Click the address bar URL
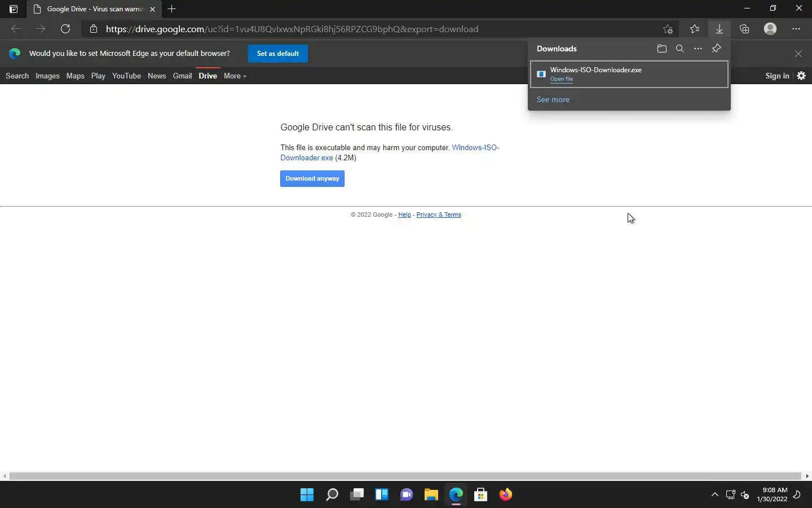Screen dimensions: 812x508 (x=292, y=29)
